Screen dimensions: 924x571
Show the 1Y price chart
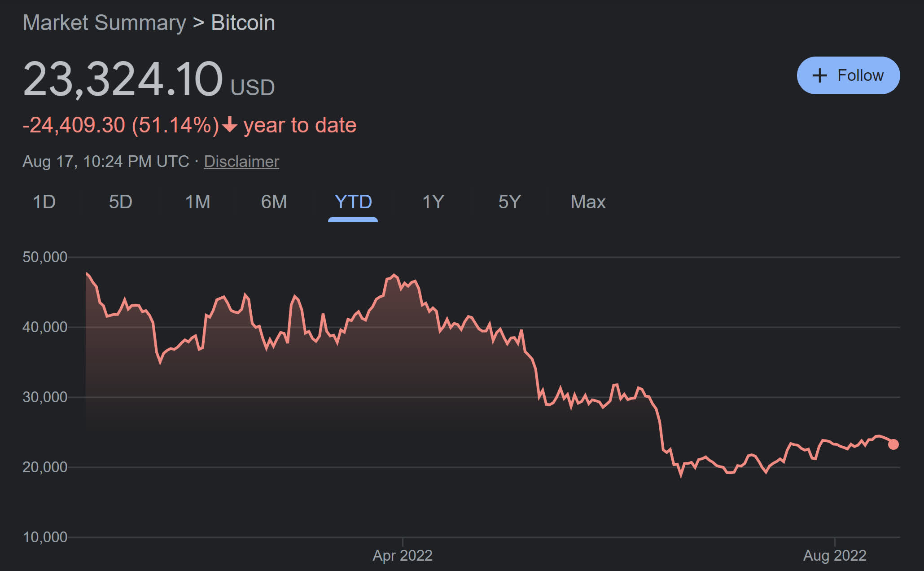tap(433, 202)
